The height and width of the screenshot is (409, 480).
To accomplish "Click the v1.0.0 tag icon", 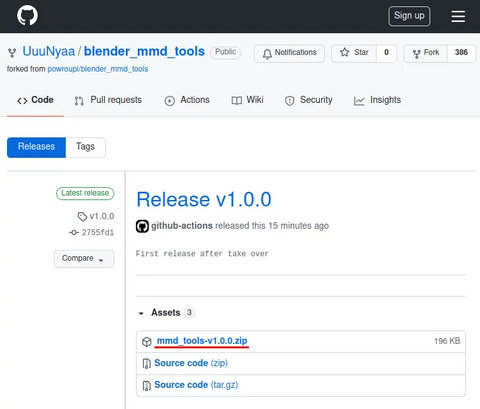I will pyautogui.click(x=82, y=217).
